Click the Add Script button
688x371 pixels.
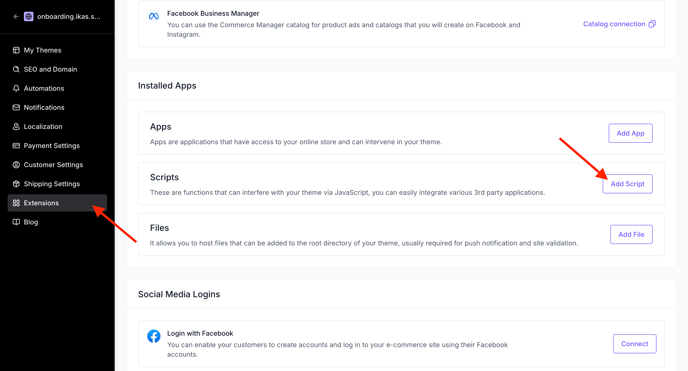(x=627, y=184)
